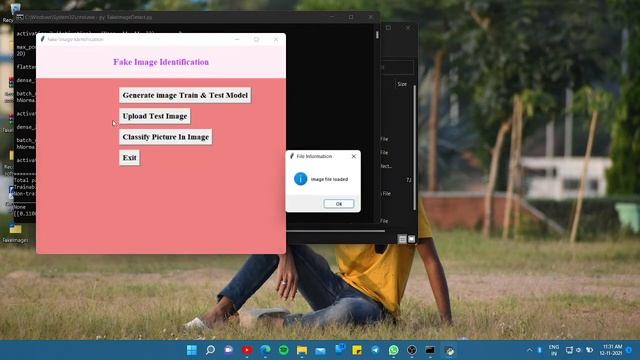Click Classify Picture In Image button
Viewport: 640px width, 360px height.
165,137
